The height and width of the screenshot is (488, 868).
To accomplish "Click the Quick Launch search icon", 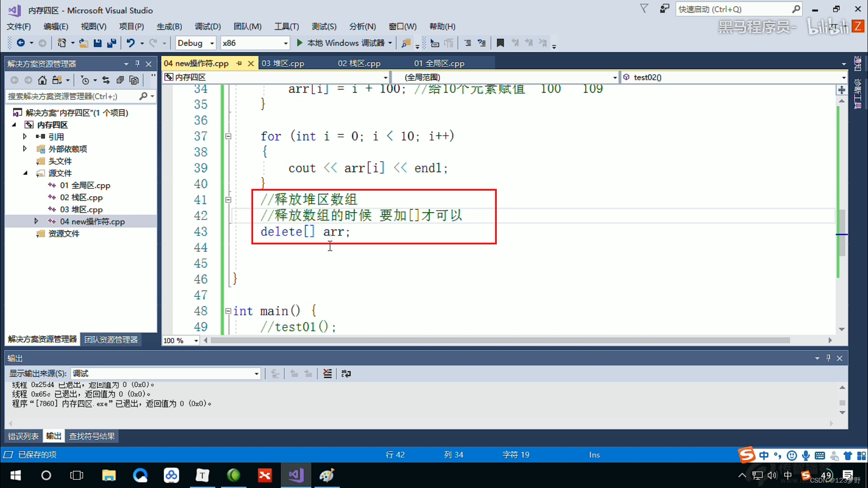I will (x=796, y=9).
